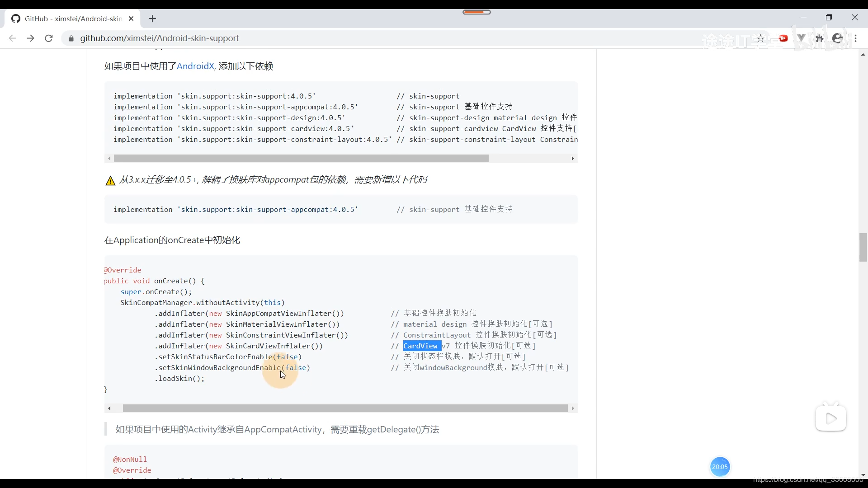Click the italic 从3.x.x迁移至4.0.5+ warning text
The width and height of the screenshot is (868, 488).
point(273,180)
